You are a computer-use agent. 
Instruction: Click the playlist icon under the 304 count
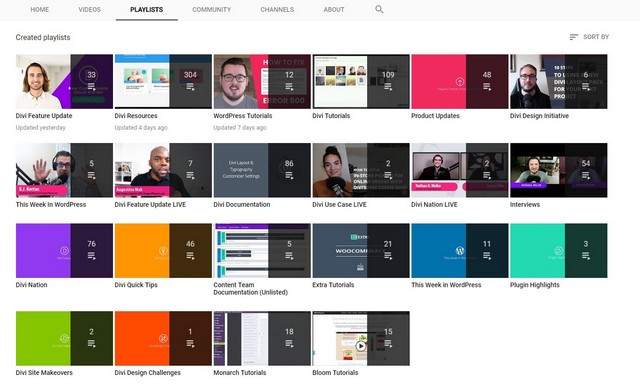point(190,86)
